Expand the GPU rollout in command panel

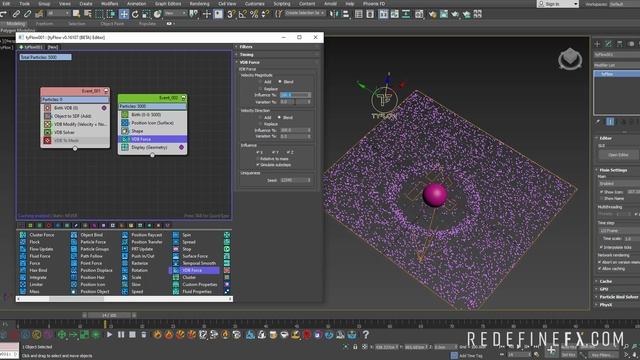pyautogui.click(x=604, y=289)
